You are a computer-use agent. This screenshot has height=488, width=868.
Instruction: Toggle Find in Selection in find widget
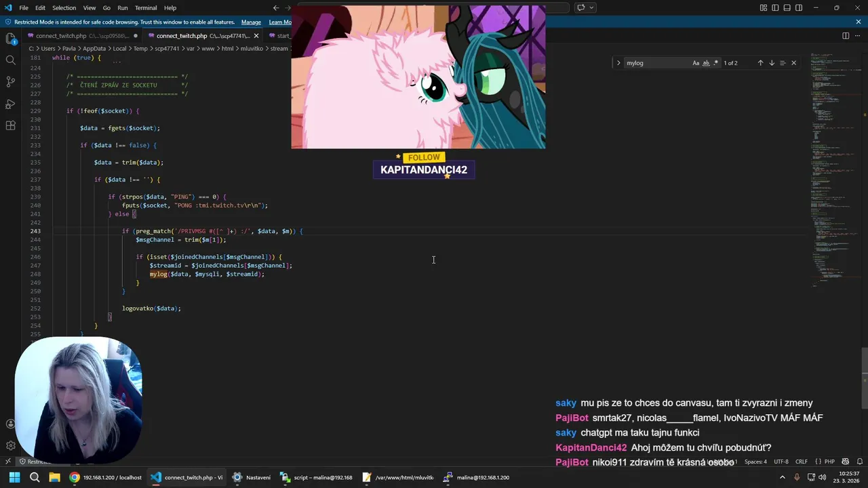[783, 63]
